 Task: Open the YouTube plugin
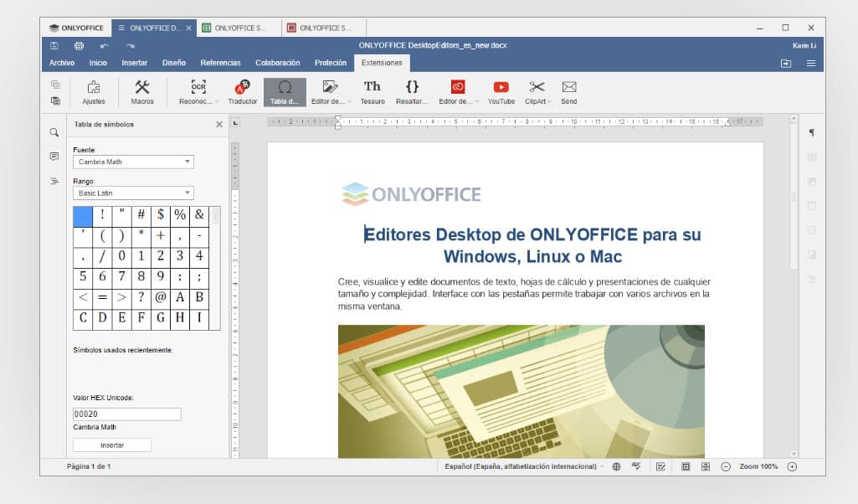pyautogui.click(x=501, y=91)
